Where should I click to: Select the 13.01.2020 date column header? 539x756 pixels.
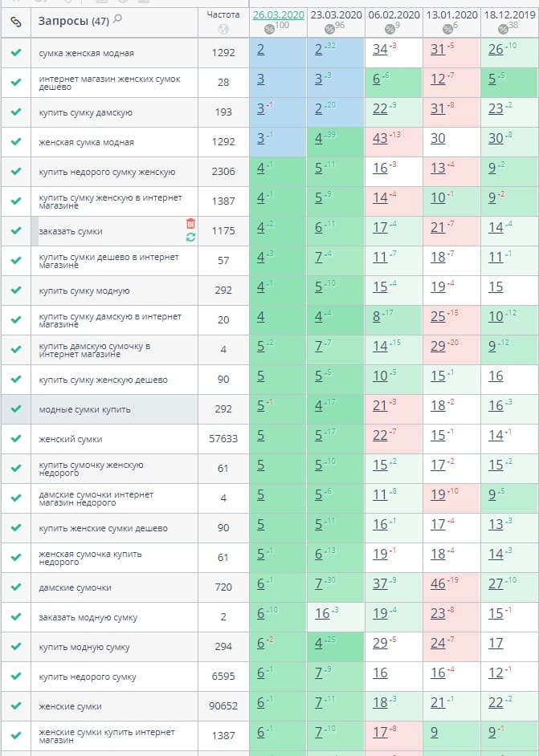(452, 15)
